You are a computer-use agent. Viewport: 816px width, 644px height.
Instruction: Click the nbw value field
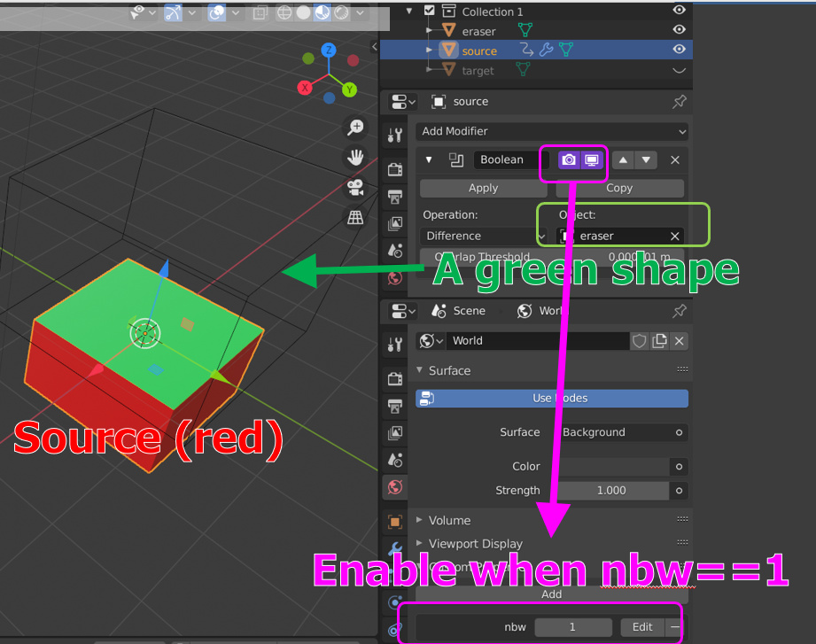(x=573, y=627)
